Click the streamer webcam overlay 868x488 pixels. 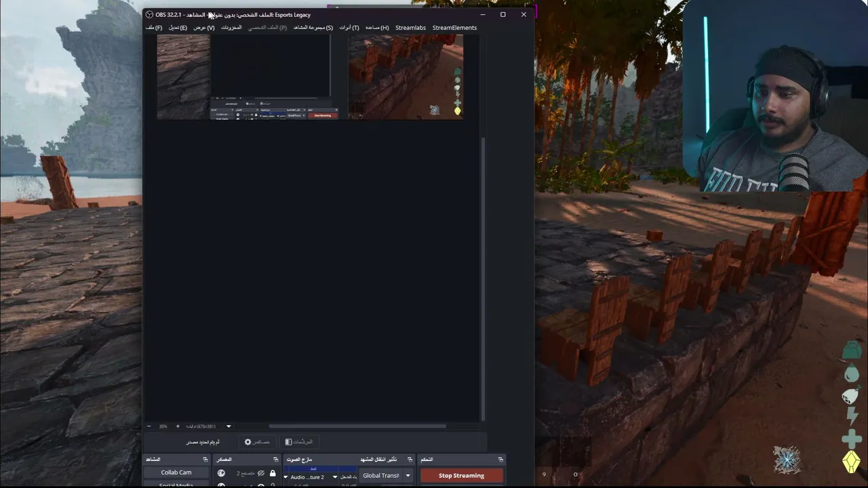[775, 96]
